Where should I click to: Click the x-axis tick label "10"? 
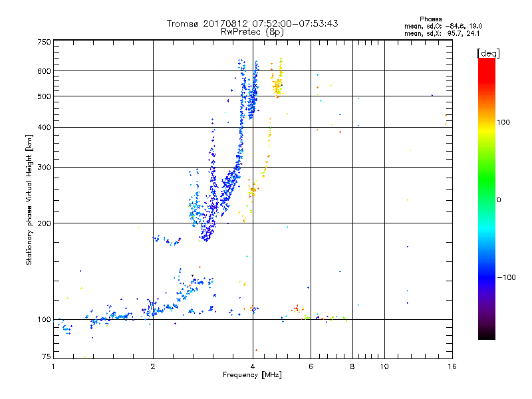click(x=384, y=366)
